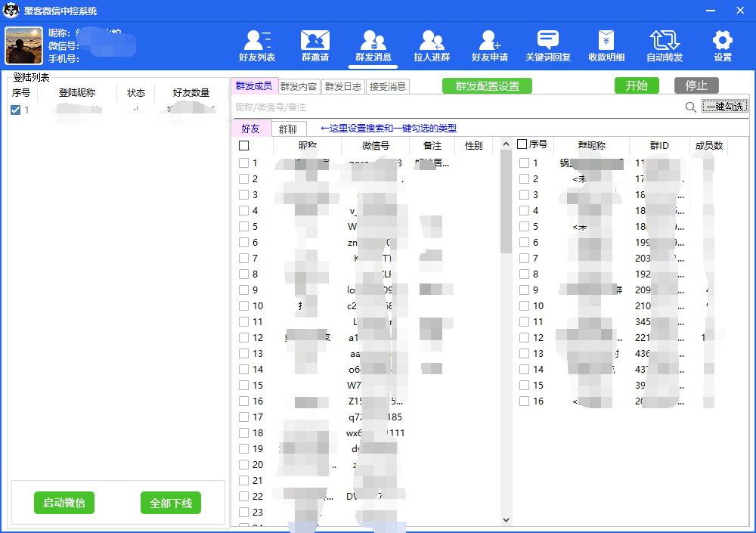
Task: Click the 拉人进群 add-to-group icon
Action: click(432, 45)
